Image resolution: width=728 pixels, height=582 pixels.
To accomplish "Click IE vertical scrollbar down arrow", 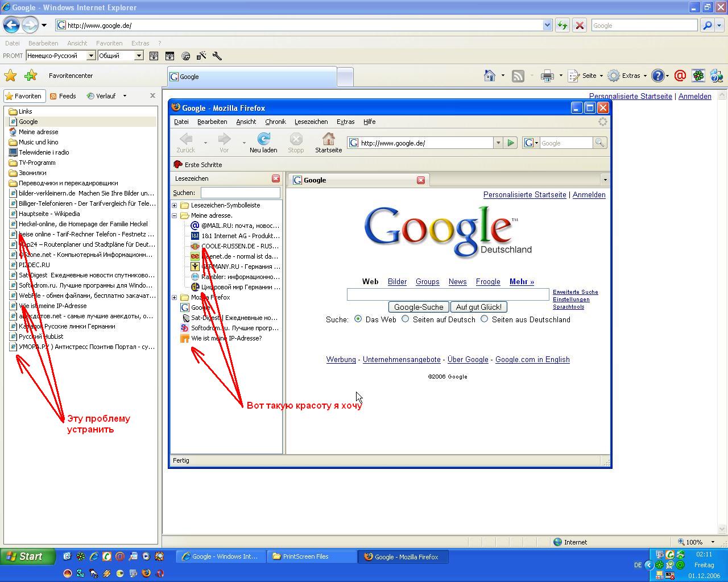I will tap(723, 528).
